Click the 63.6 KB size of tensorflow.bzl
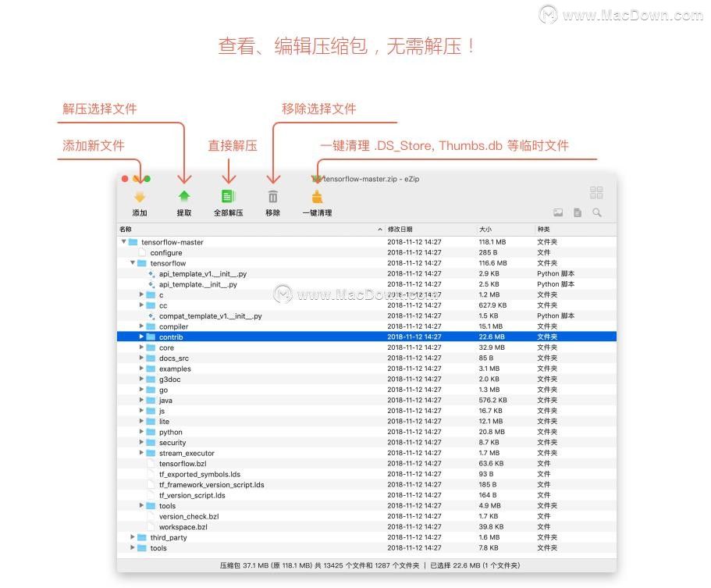This screenshot has height=588, width=711. (x=491, y=463)
